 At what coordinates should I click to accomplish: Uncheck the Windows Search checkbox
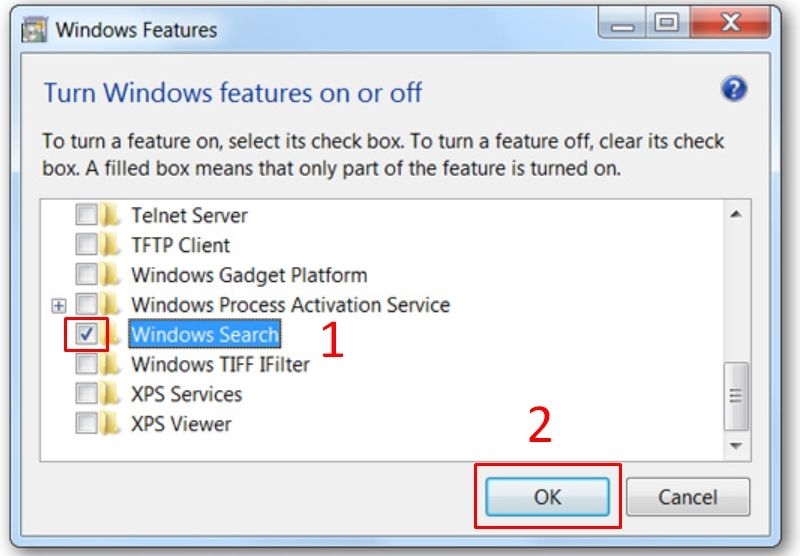point(87,334)
